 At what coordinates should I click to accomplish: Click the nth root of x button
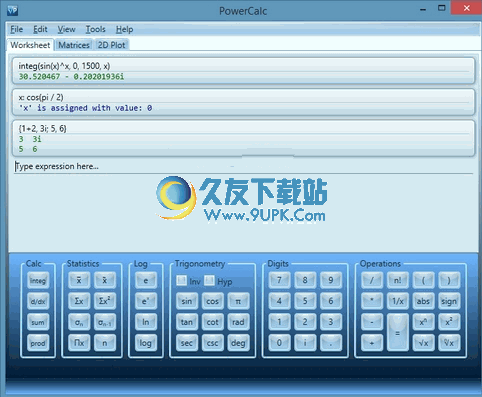click(x=449, y=343)
